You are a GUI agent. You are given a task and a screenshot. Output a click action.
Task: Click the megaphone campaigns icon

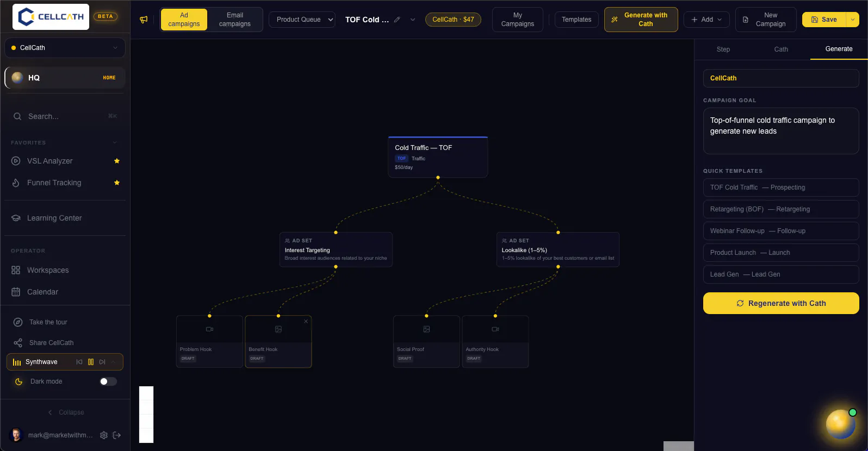pos(144,20)
